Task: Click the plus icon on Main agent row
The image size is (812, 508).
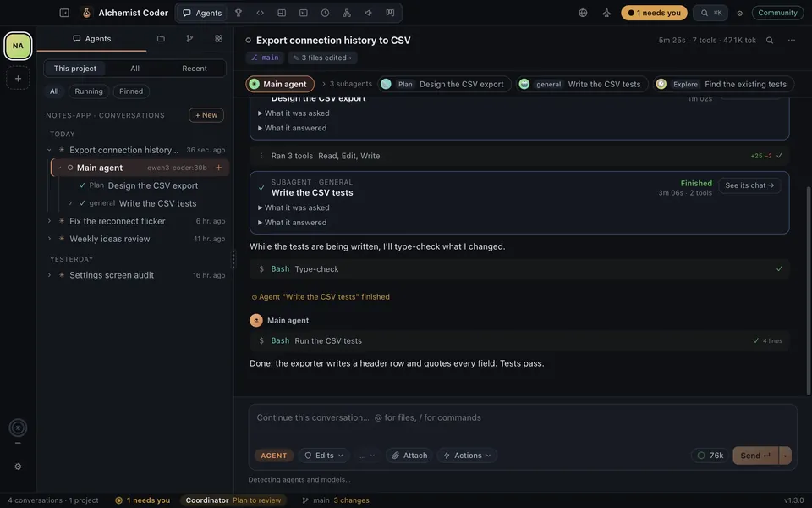Action: (x=218, y=168)
